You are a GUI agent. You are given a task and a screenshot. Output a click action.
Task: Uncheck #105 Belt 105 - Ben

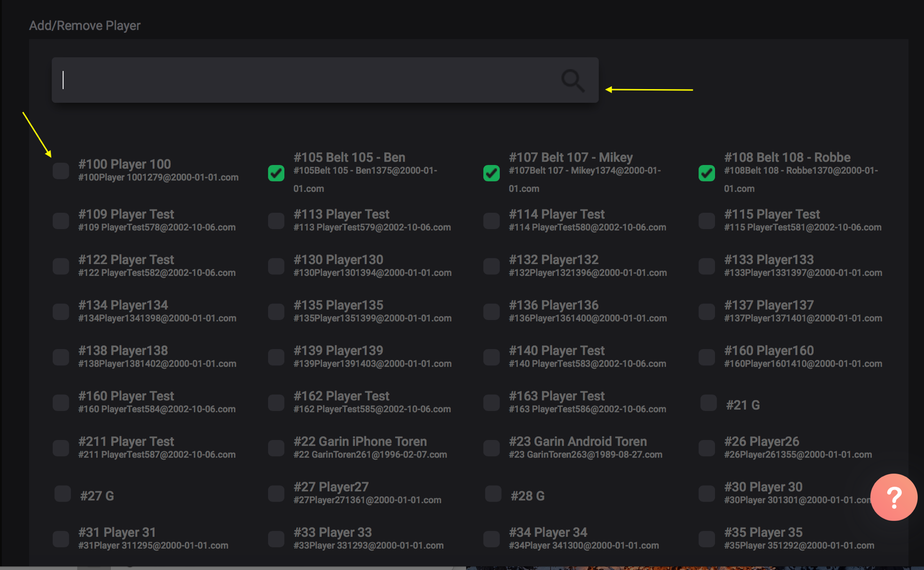click(x=276, y=173)
